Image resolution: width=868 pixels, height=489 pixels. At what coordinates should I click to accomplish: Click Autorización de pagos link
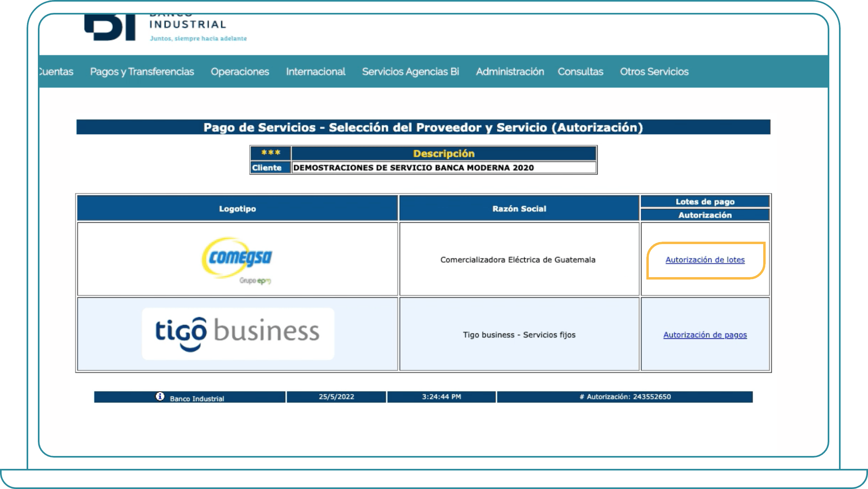click(x=706, y=334)
